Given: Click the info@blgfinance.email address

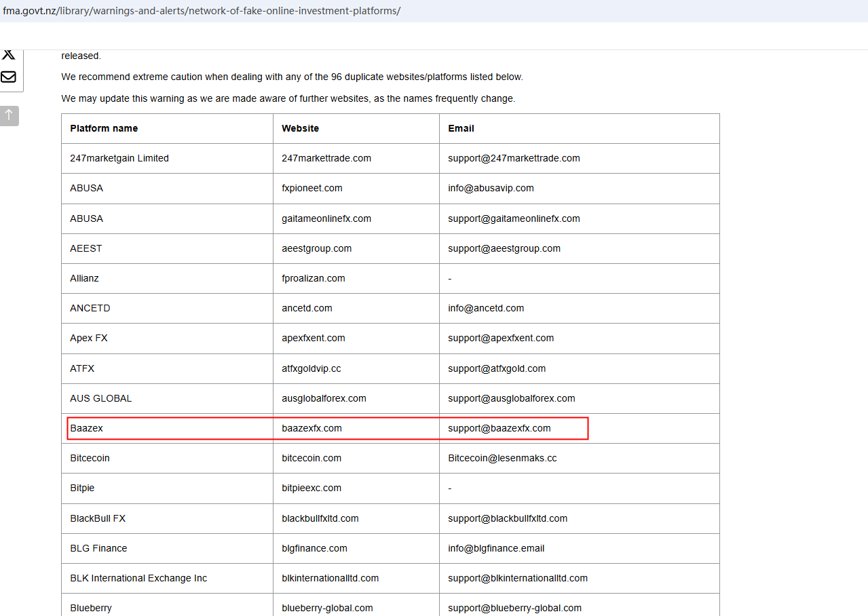Looking at the screenshot, I should click(x=496, y=548).
